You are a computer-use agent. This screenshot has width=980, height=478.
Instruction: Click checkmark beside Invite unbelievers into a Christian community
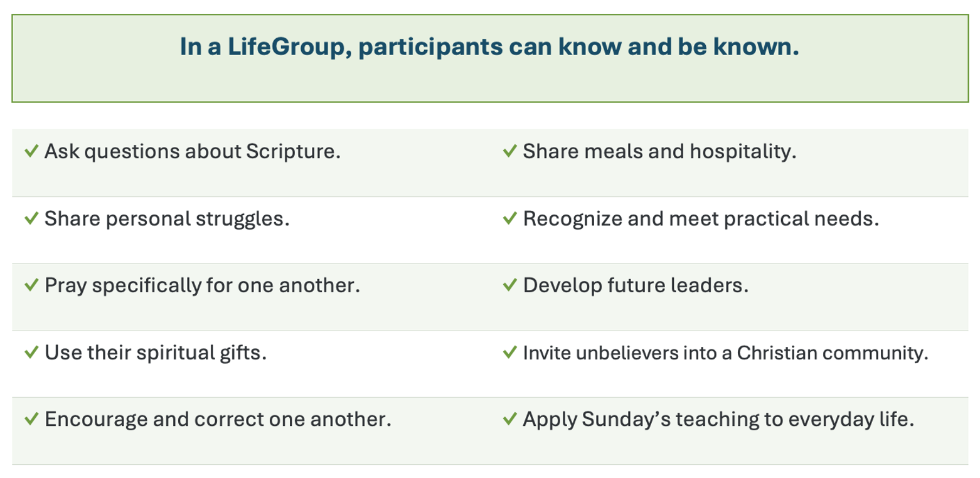pos(509,353)
